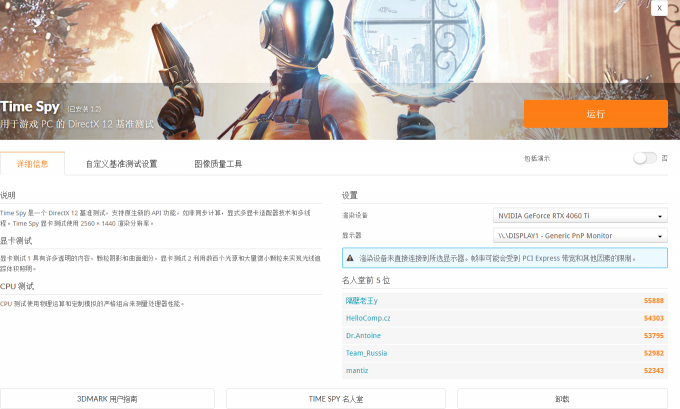Click the orange 运行 run button

coord(595,114)
